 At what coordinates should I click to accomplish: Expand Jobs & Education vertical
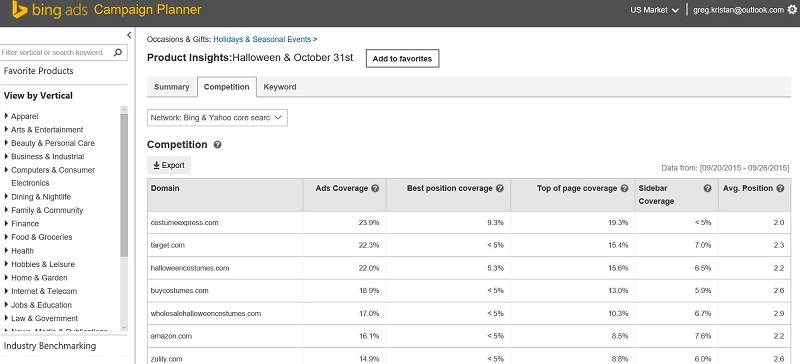point(6,305)
